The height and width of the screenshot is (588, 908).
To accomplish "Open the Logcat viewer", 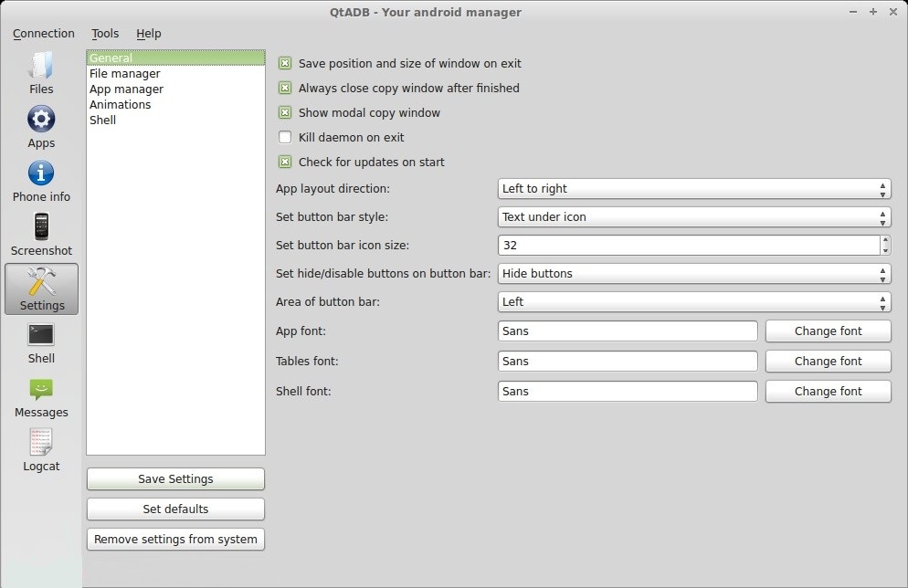I will [x=41, y=449].
